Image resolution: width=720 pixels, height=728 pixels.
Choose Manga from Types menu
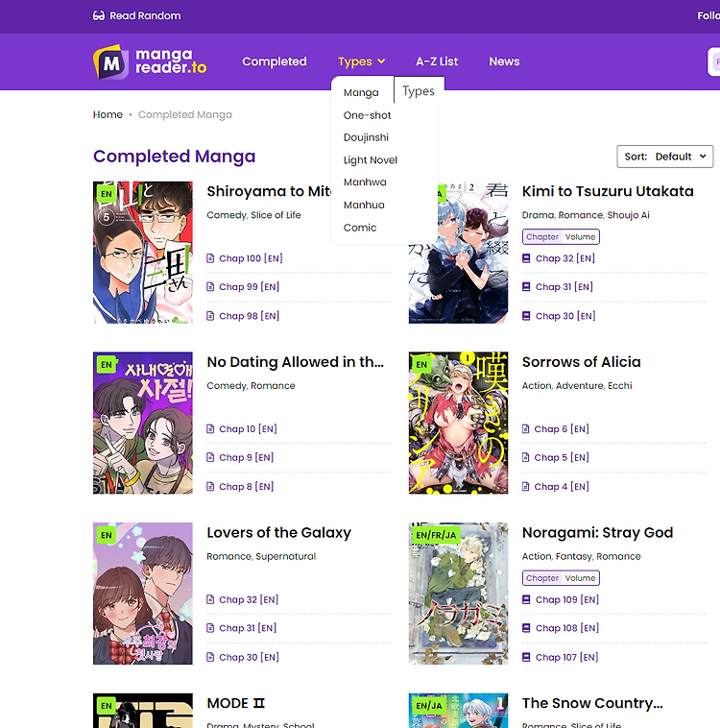coord(361,93)
